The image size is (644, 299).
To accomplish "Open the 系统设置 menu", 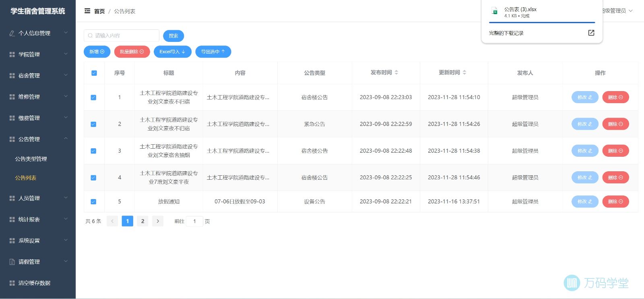I will click(x=38, y=241).
